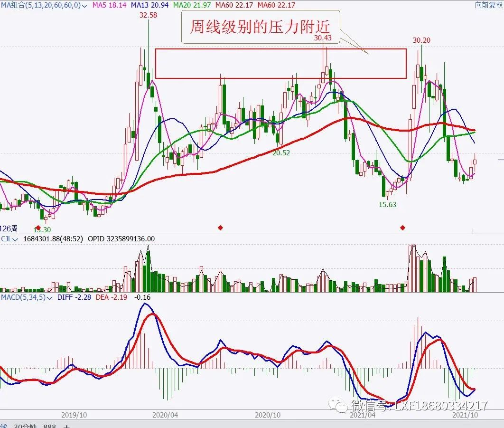The width and height of the screenshot is (504, 428).
Task: Switch to the 30分钟 period tab
Action: point(25,426)
